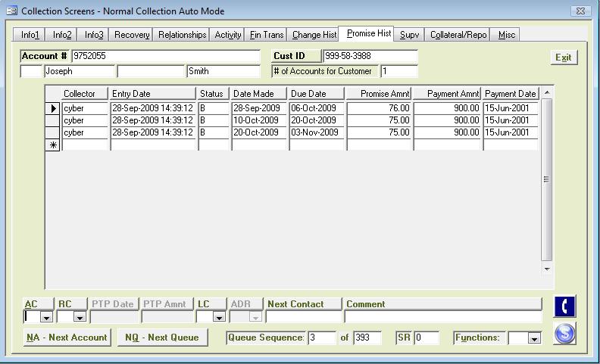The width and height of the screenshot is (600, 364).
Task: Click the vertical scrollbar thumb
Action: click(x=546, y=179)
